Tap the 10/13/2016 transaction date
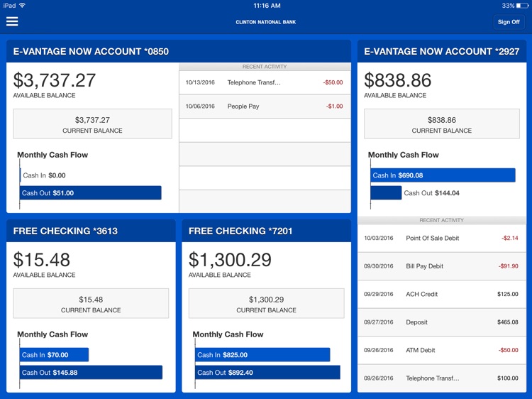The width and height of the screenshot is (532, 399). pos(200,82)
